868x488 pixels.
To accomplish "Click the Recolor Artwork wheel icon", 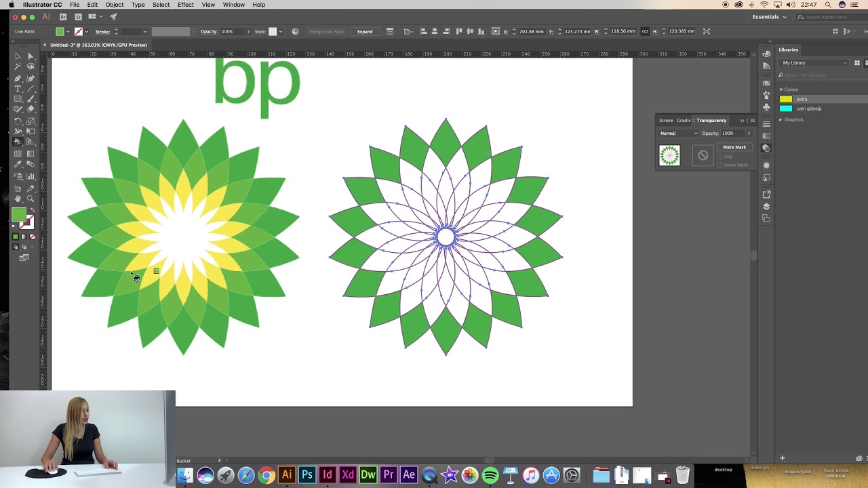I will point(295,31).
